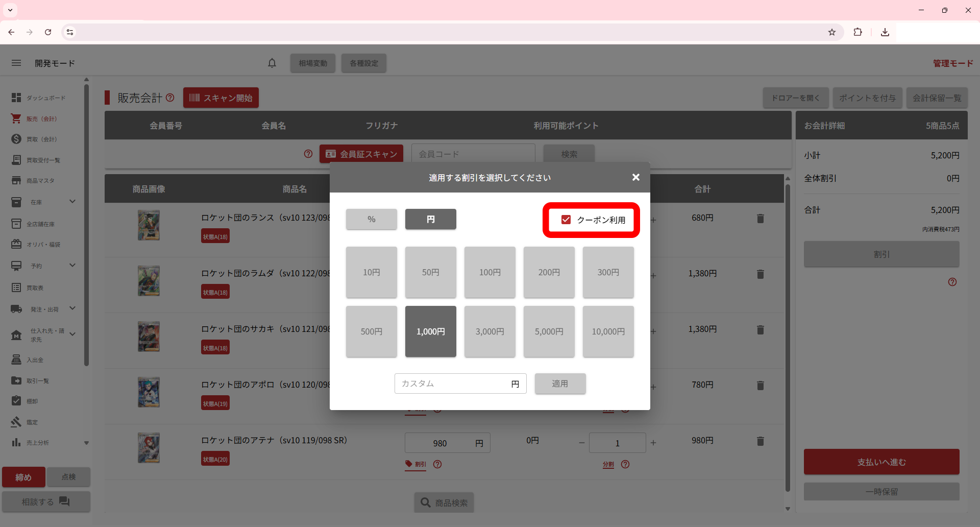Open 商品マスタ in the sidebar

point(40,181)
